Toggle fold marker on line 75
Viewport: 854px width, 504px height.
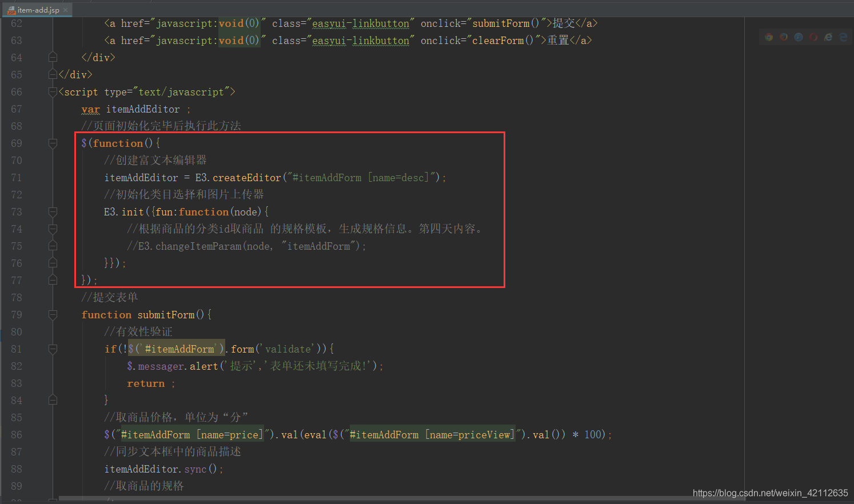point(53,246)
